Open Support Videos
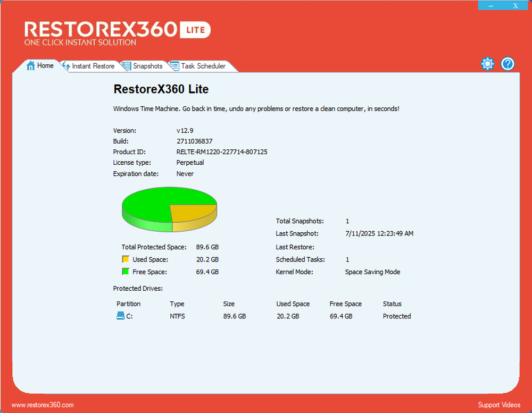The image size is (532, 413). coord(499,404)
